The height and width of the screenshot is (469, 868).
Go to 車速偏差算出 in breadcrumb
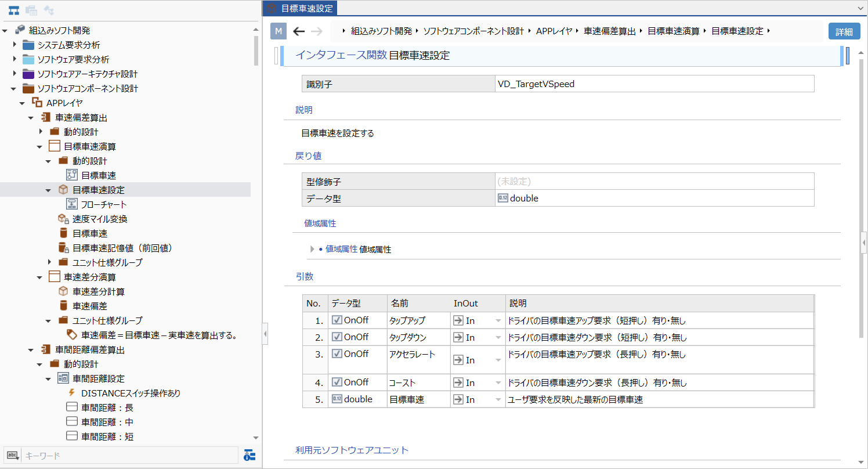(x=610, y=31)
